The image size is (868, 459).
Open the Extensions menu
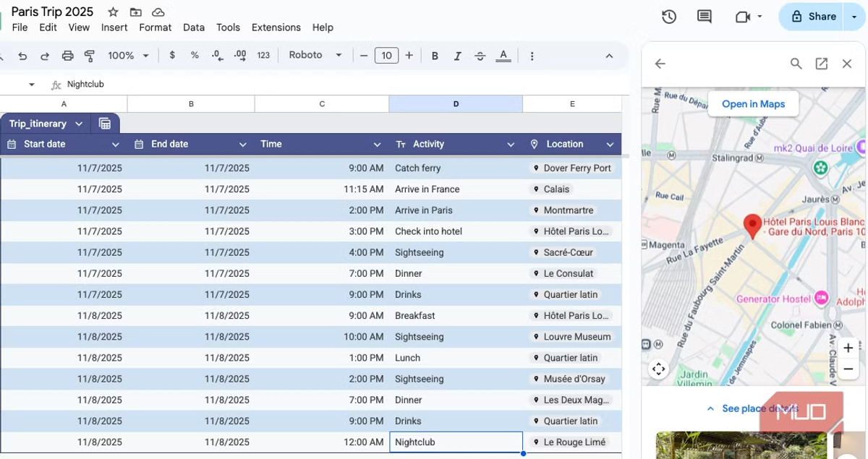pos(276,27)
